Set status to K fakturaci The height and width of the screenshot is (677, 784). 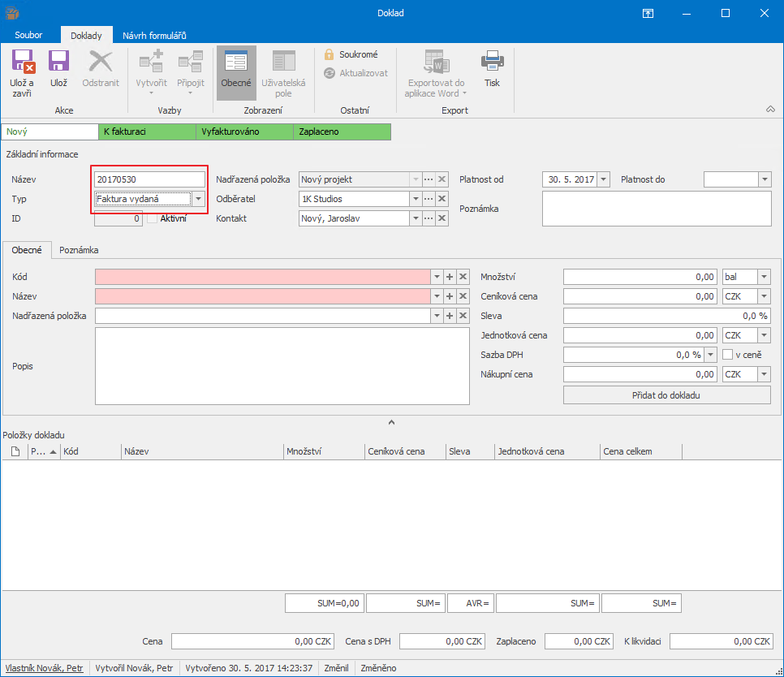coord(147,132)
